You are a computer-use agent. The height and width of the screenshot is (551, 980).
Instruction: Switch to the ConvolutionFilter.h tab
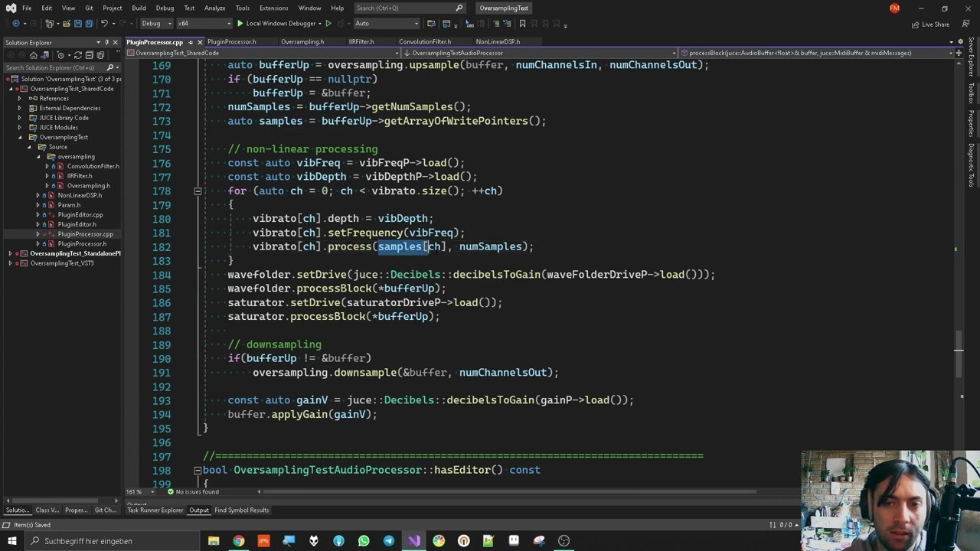[425, 42]
